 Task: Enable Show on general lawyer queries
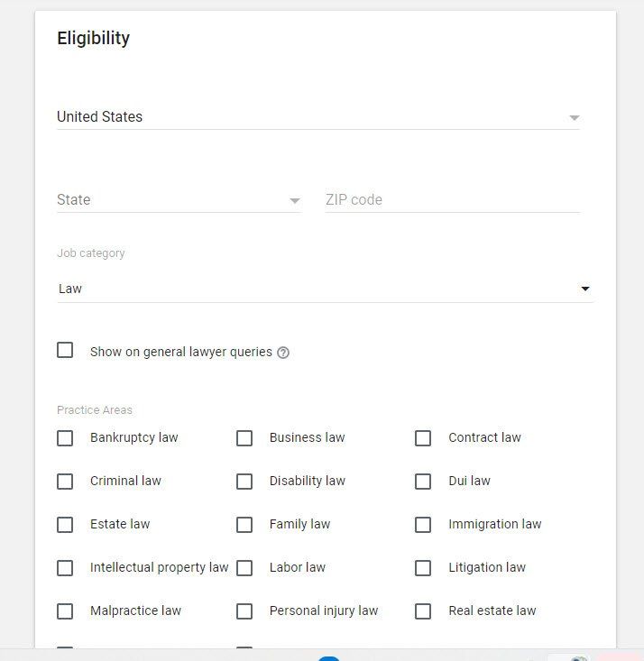coord(65,350)
